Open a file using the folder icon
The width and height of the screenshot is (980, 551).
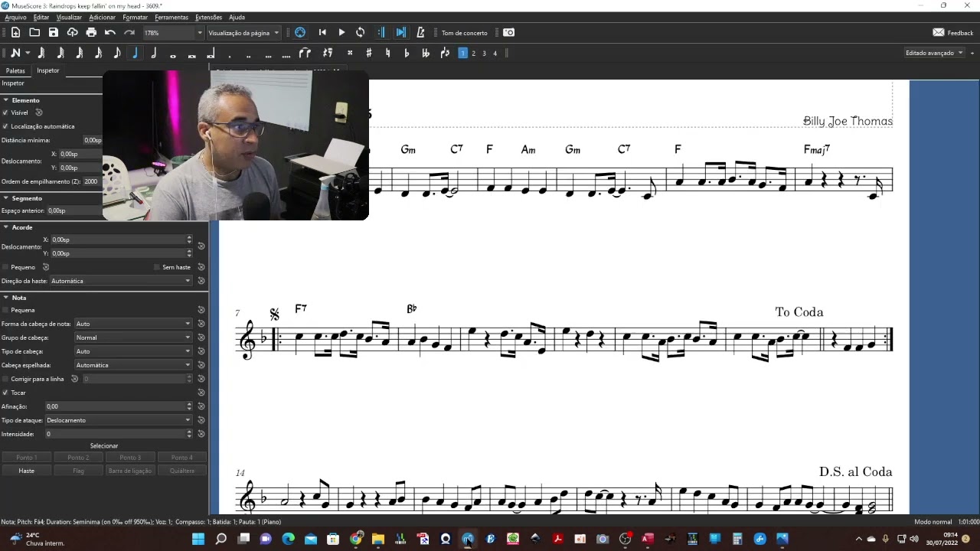(34, 32)
